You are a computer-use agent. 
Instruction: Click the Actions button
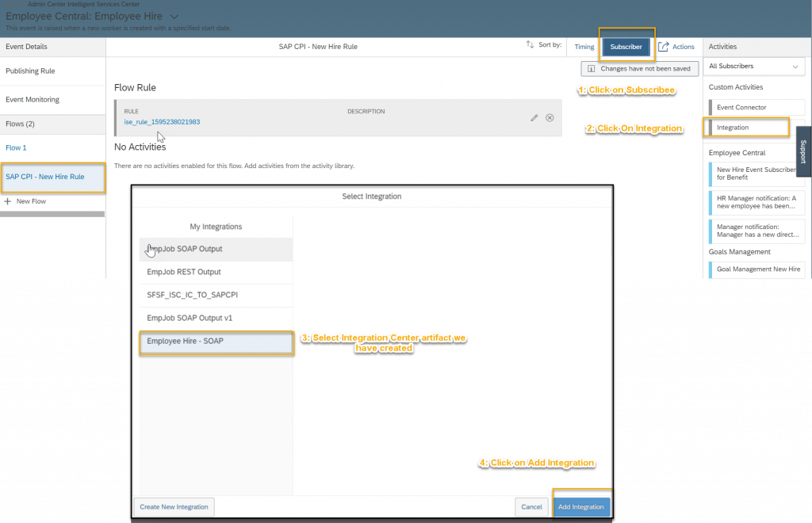[676, 47]
